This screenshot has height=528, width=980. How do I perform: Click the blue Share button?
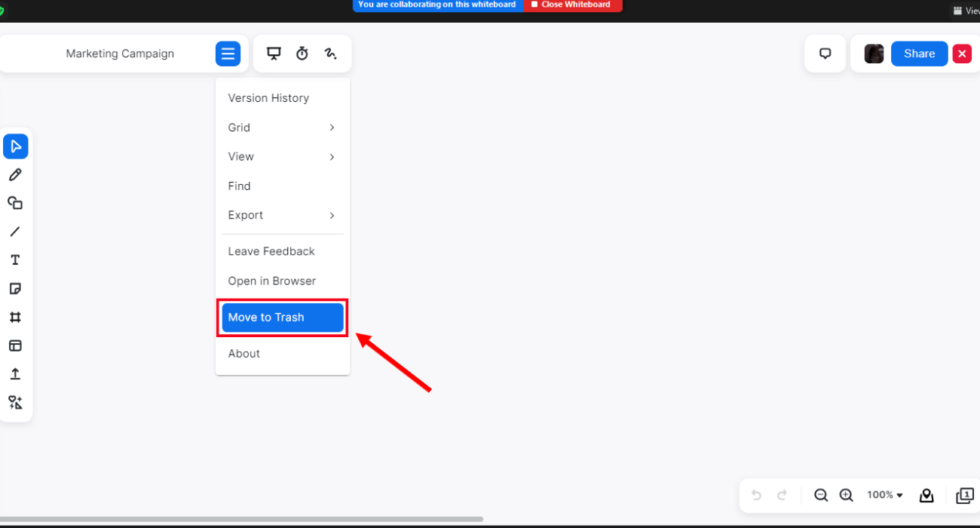point(920,54)
